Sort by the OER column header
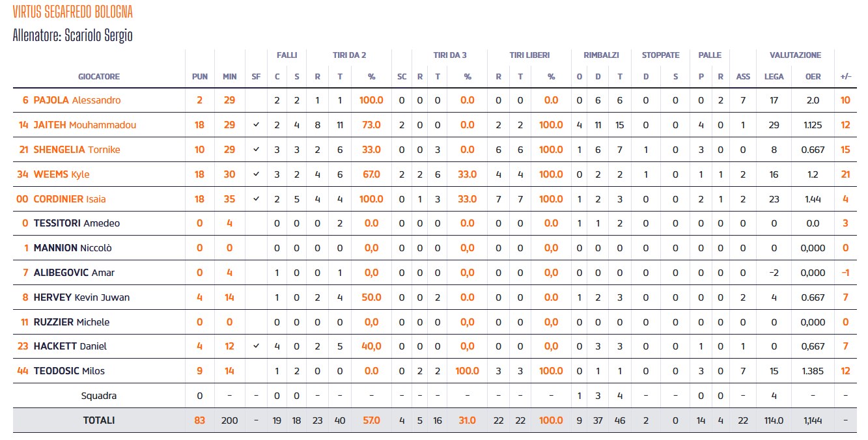 tap(813, 77)
